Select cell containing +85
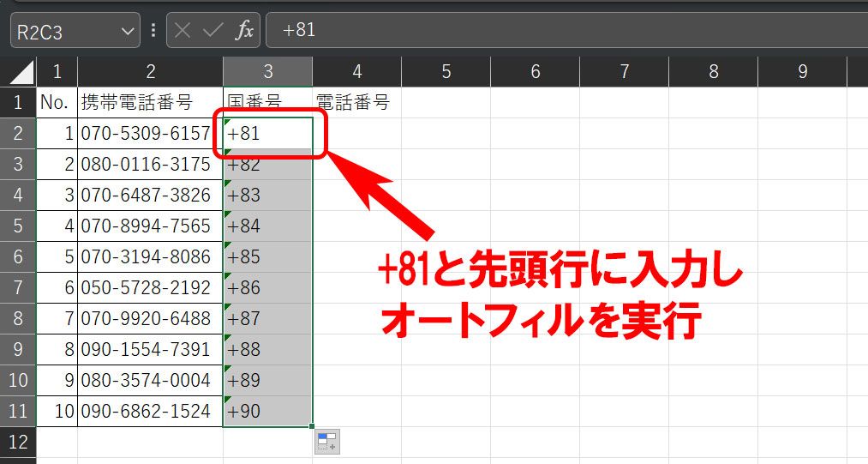 pyautogui.click(x=268, y=256)
